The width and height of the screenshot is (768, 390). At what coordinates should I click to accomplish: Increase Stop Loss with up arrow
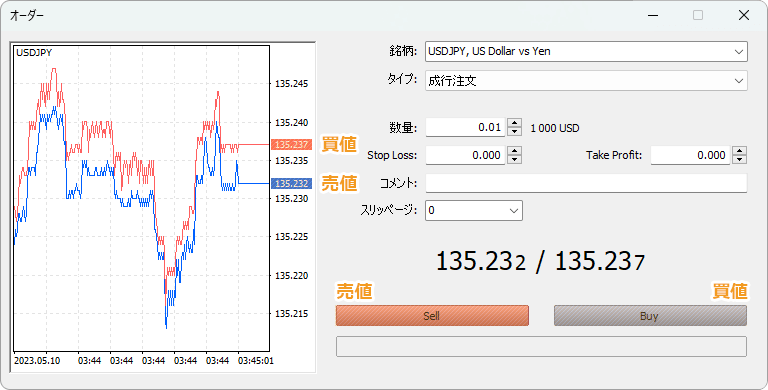(514, 151)
